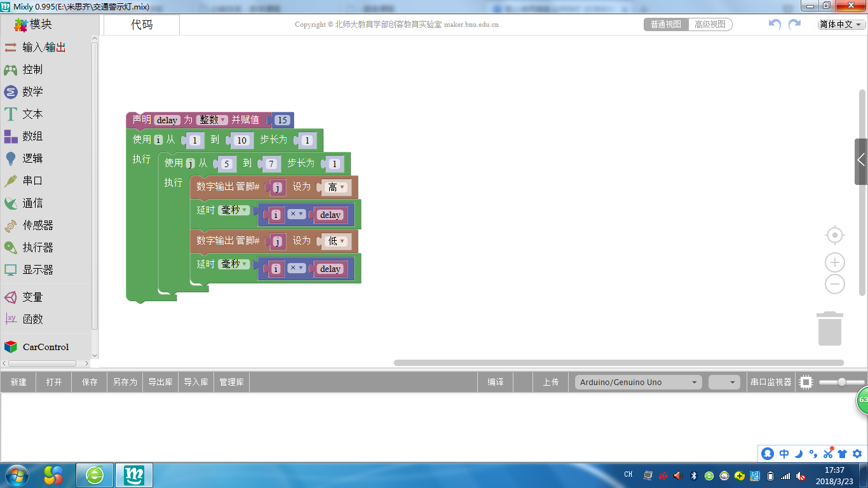Click the chip icon near the serial monitor

(x=806, y=382)
